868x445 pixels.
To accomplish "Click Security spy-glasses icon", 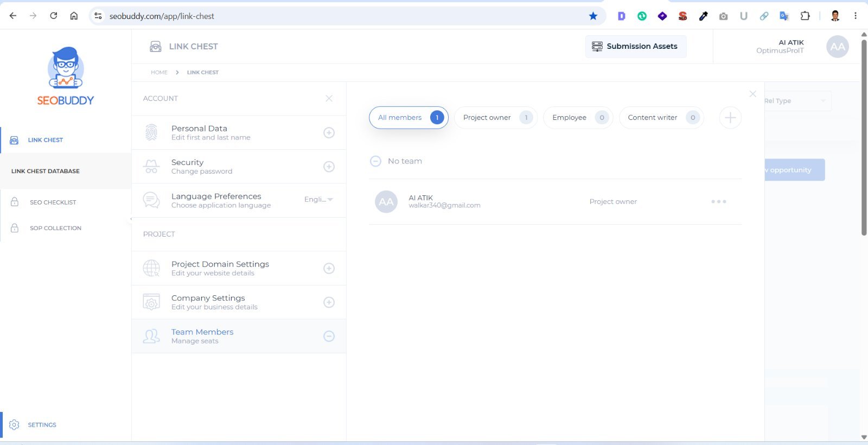I will pos(151,167).
